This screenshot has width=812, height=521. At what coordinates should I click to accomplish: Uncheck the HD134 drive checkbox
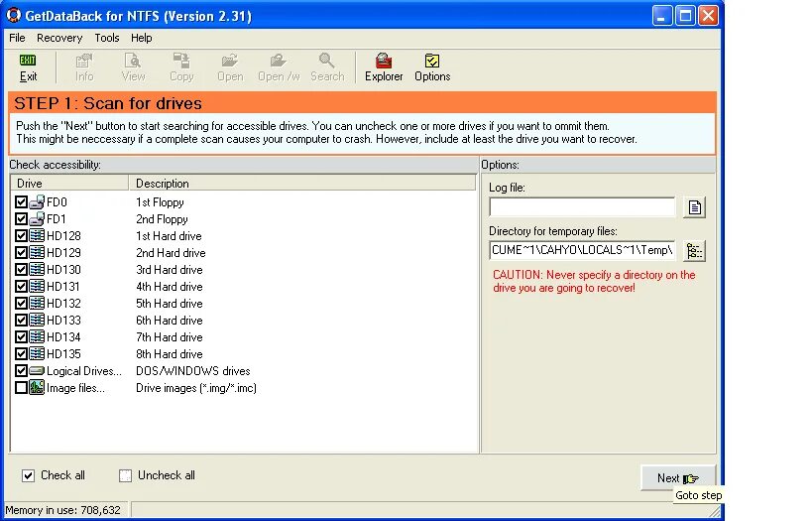point(21,337)
